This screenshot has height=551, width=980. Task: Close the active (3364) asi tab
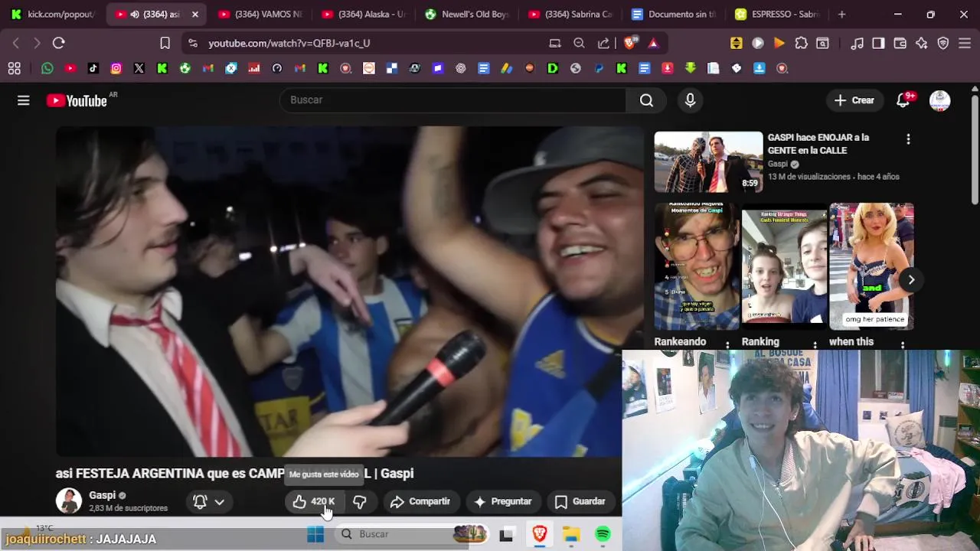[194, 14]
